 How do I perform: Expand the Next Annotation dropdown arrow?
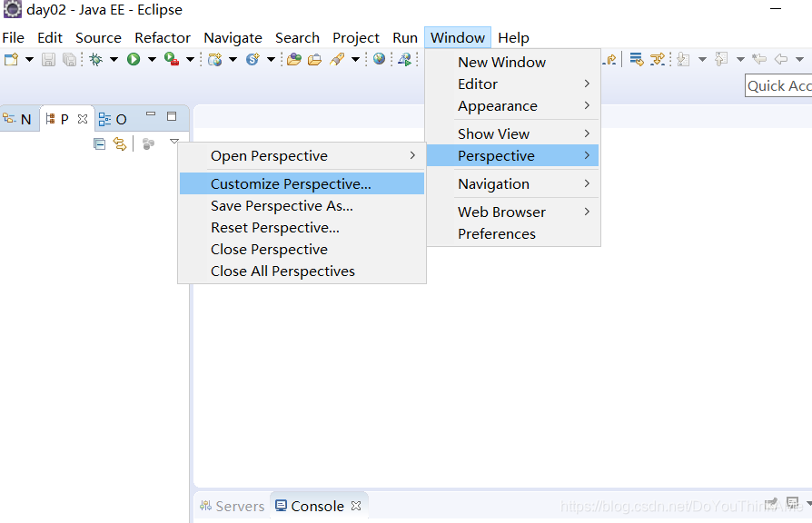click(702, 60)
